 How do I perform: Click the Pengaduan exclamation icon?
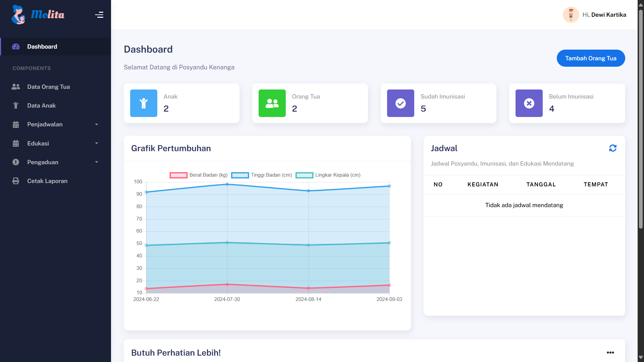click(16, 162)
